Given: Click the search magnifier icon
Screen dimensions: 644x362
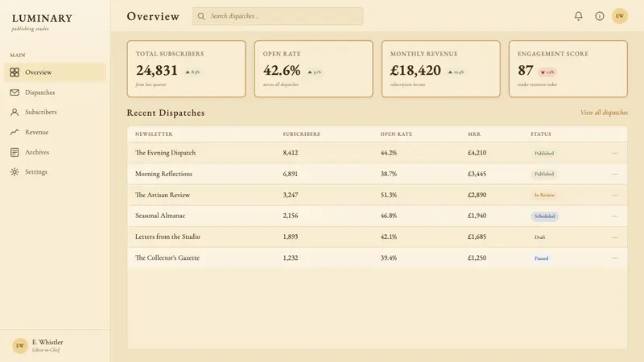Looking at the screenshot, I should 201,16.
